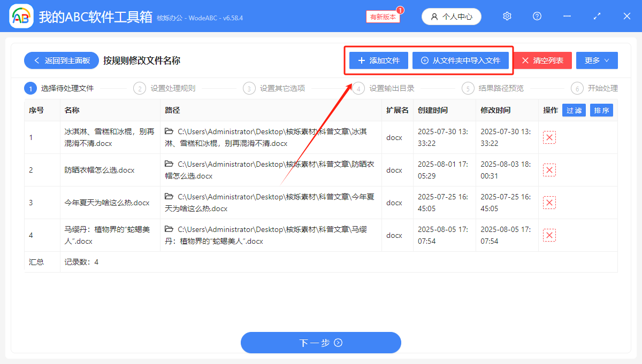642x364 pixels.
Task: Open the 有新版本 update notice
Action: [382, 16]
